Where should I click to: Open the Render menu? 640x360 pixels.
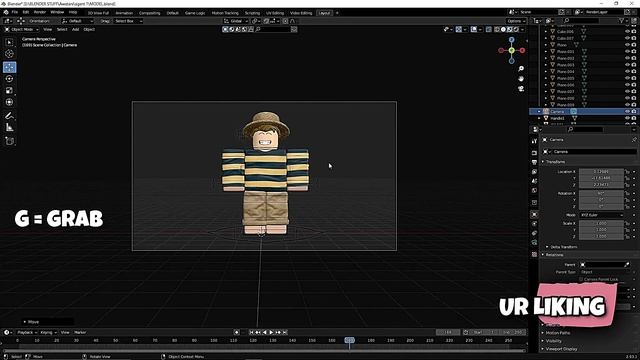point(40,12)
